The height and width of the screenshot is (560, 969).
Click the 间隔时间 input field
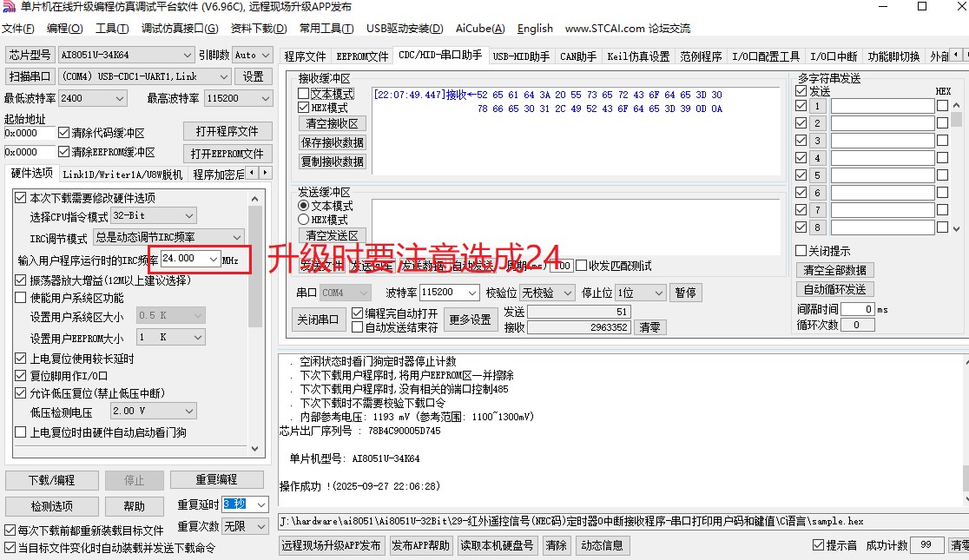point(857,309)
